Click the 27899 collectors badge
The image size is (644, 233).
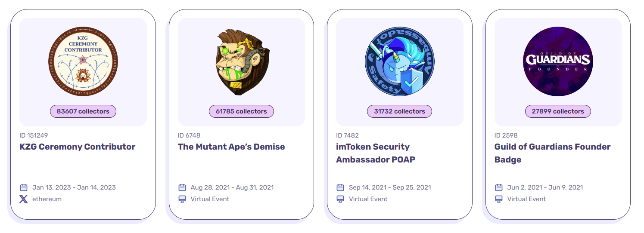pyautogui.click(x=558, y=111)
